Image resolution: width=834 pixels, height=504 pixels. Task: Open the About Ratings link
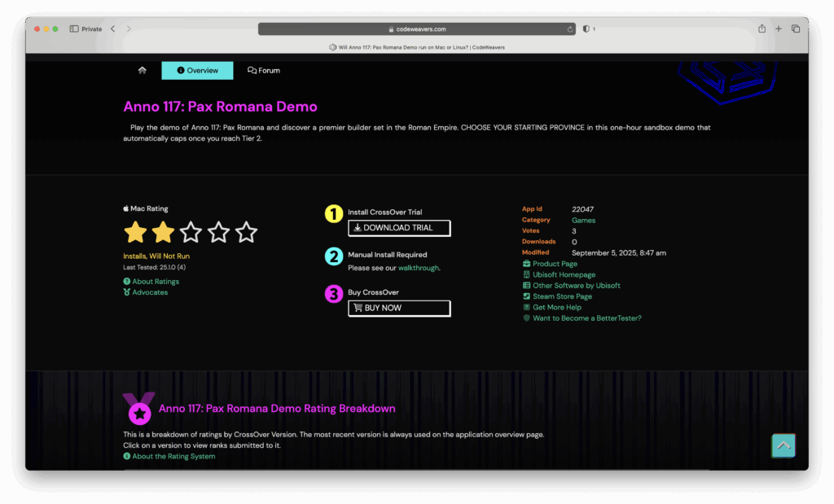(155, 282)
